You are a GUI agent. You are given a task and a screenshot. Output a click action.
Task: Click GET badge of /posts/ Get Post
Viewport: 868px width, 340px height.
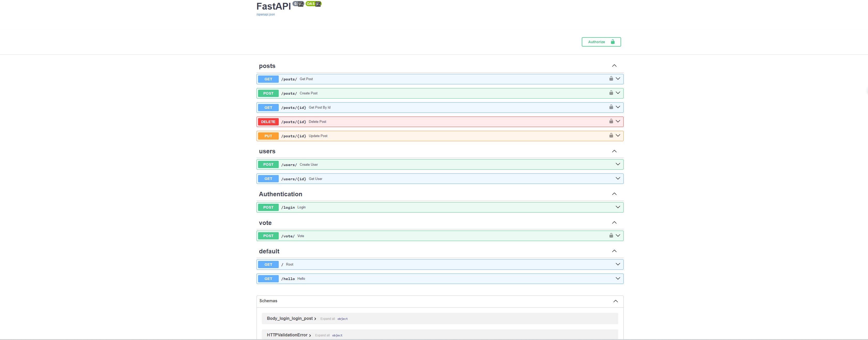coord(268,79)
